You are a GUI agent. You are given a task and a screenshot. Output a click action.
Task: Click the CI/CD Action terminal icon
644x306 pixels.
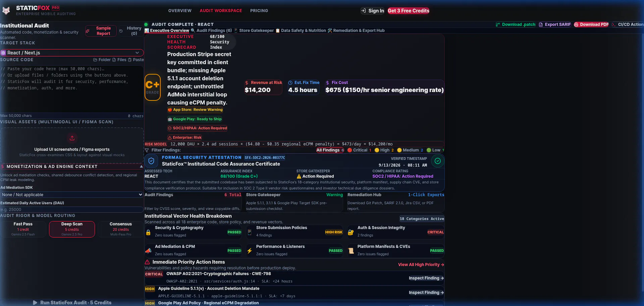[x=614, y=25]
